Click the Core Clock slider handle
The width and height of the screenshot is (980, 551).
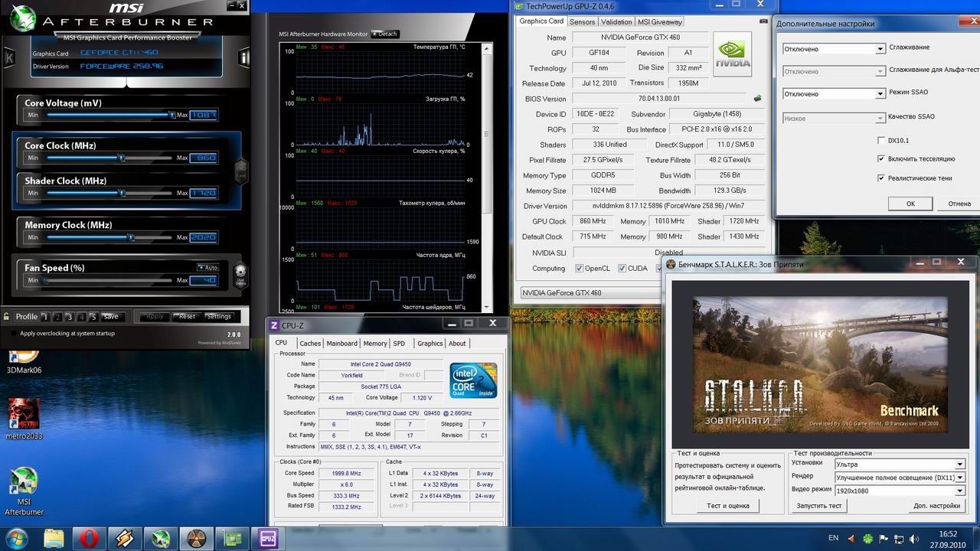point(121,158)
